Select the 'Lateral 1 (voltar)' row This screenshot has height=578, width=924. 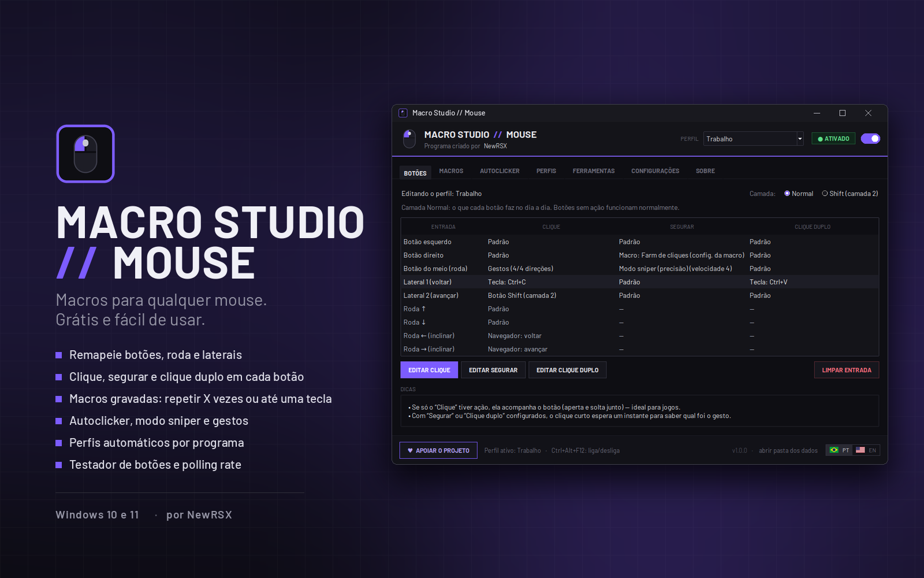(x=640, y=282)
